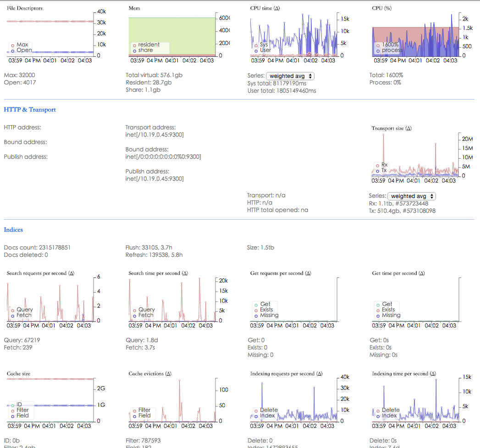Click the HTTP & Transport section heading

coord(30,110)
